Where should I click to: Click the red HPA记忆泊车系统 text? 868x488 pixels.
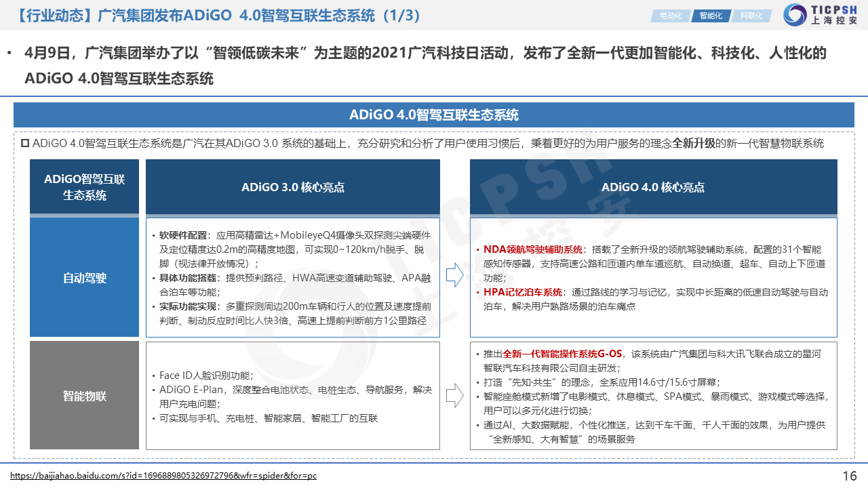point(522,292)
